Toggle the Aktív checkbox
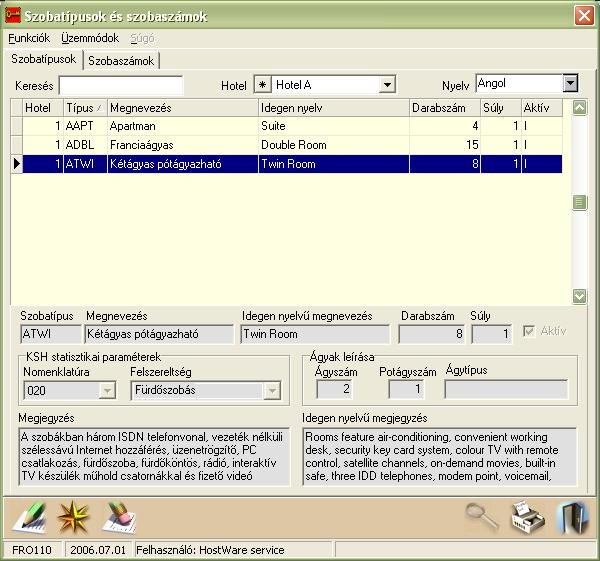 (529, 331)
